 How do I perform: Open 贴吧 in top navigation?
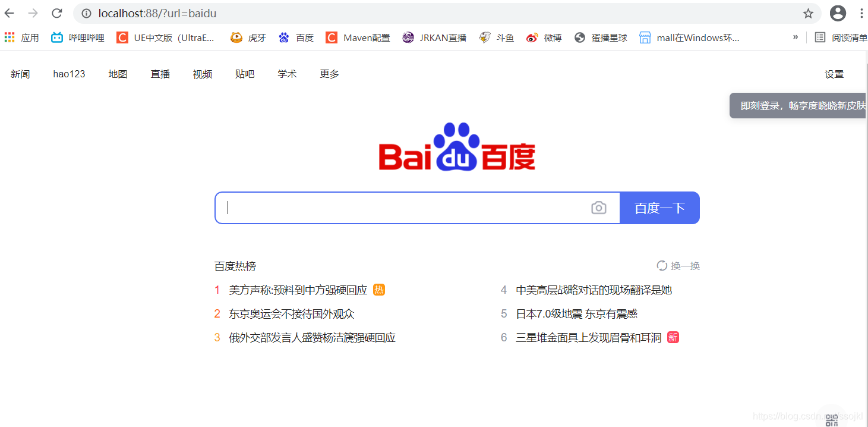[245, 74]
